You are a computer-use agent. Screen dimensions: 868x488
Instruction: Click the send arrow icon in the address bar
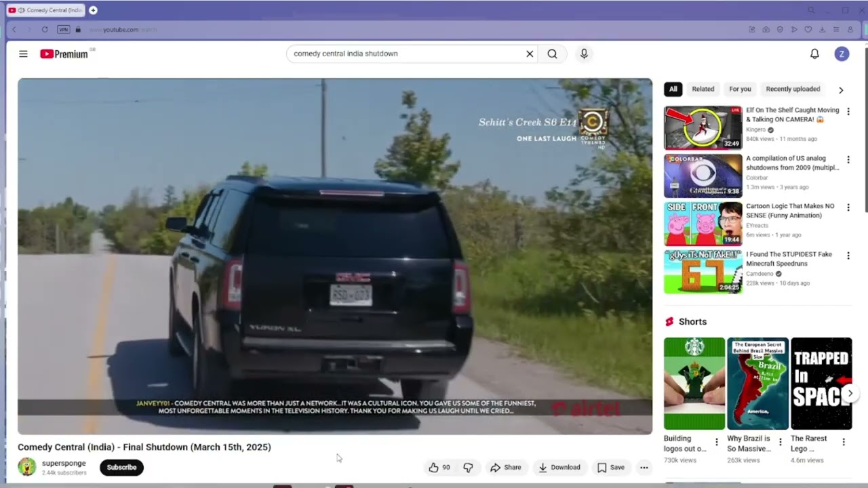click(794, 29)
